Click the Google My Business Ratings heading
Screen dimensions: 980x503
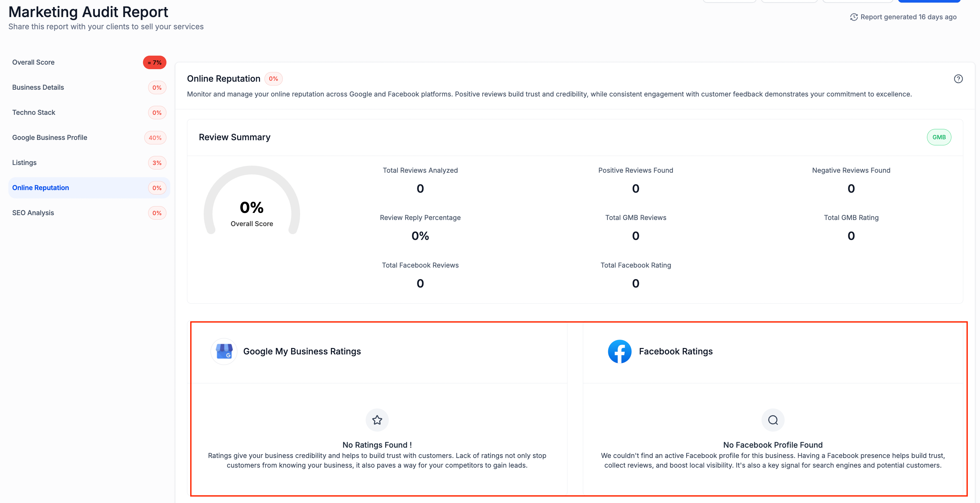302,351
